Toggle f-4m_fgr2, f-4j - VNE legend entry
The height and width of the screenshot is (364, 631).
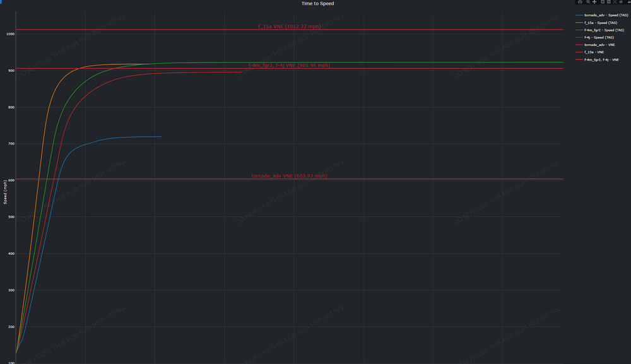click(601, 60)
